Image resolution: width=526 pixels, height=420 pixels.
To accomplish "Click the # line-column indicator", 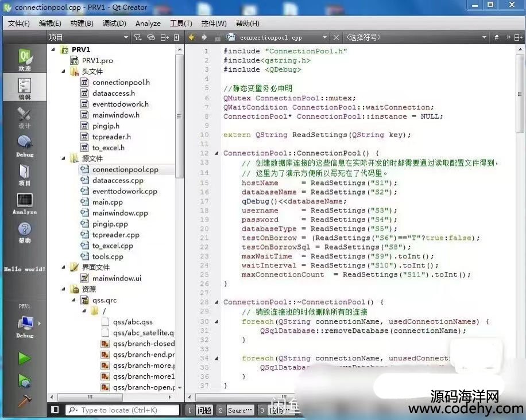I will pyautogui.click(x=497, y=37).
